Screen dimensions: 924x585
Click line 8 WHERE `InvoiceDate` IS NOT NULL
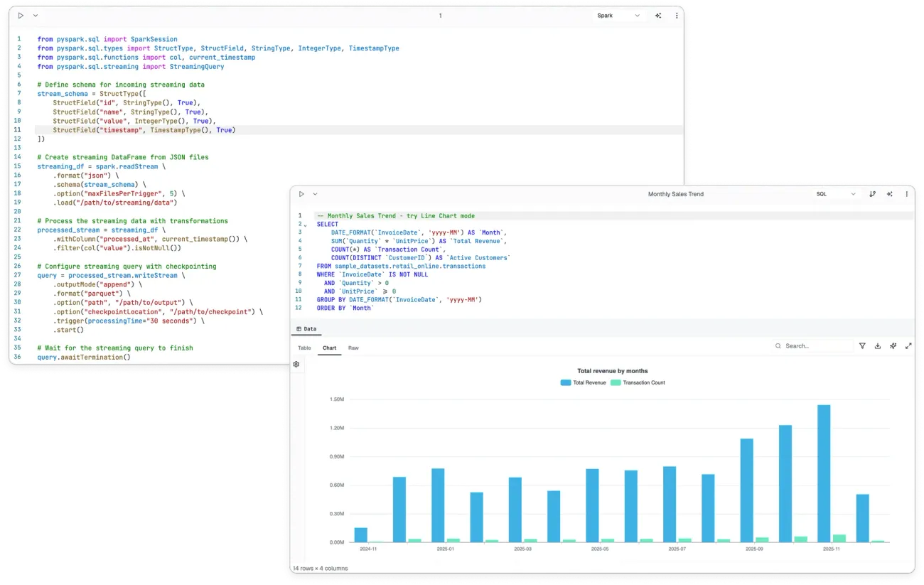(x=372, y=274)
